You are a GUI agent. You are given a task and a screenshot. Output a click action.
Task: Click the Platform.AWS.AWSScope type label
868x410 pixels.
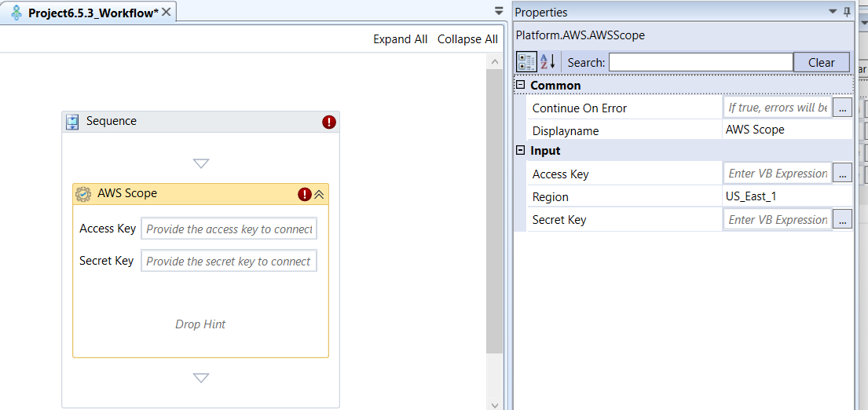[580, 35]
